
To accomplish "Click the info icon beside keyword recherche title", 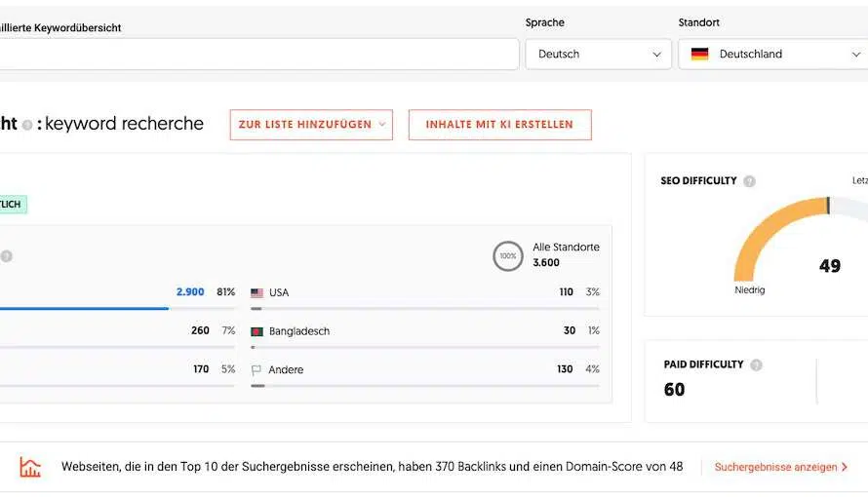I will pos(27,125).
